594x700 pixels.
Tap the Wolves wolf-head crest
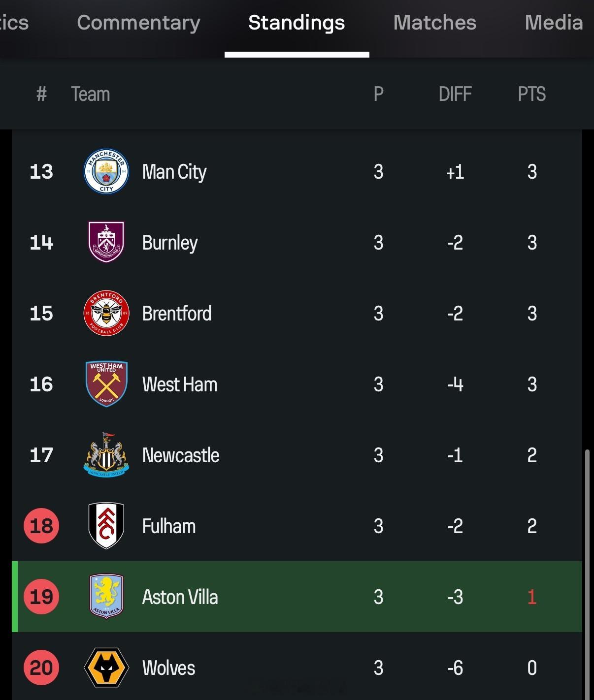click(106, 668)
